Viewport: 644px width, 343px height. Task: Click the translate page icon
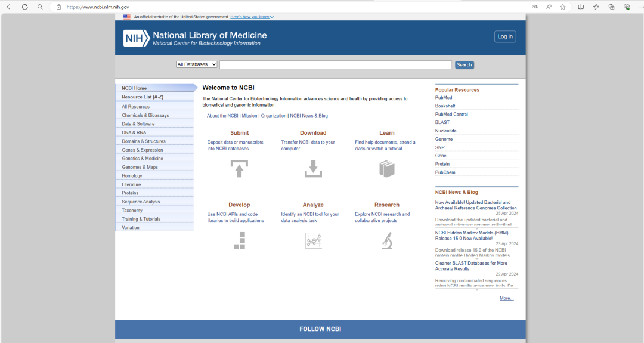[x=535, y=7]
